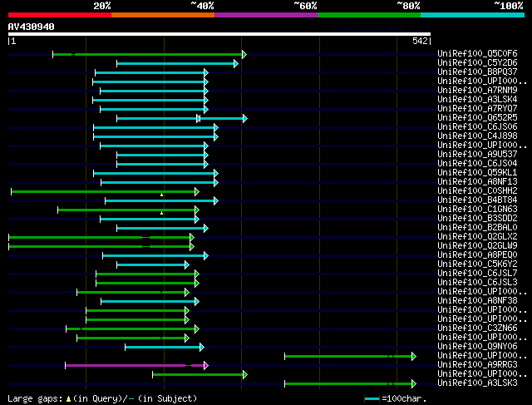
Task: Select the UniRef100_C4J898 label
Action: tap(477, 136)
